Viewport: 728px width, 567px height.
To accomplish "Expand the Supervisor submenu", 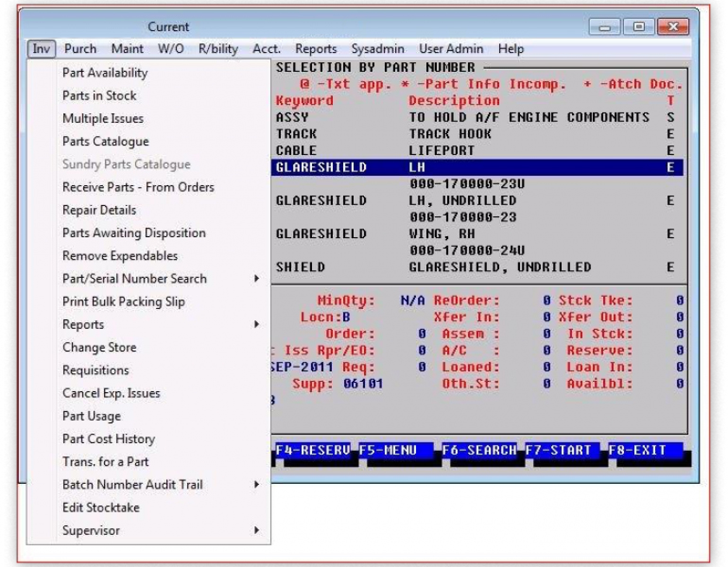I will click(x=90, y=530).
